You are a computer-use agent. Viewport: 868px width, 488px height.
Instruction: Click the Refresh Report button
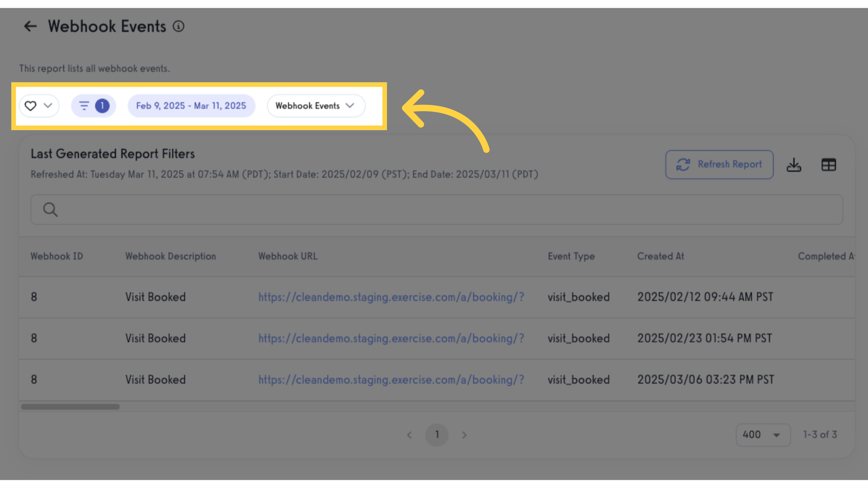coord(719,164)
